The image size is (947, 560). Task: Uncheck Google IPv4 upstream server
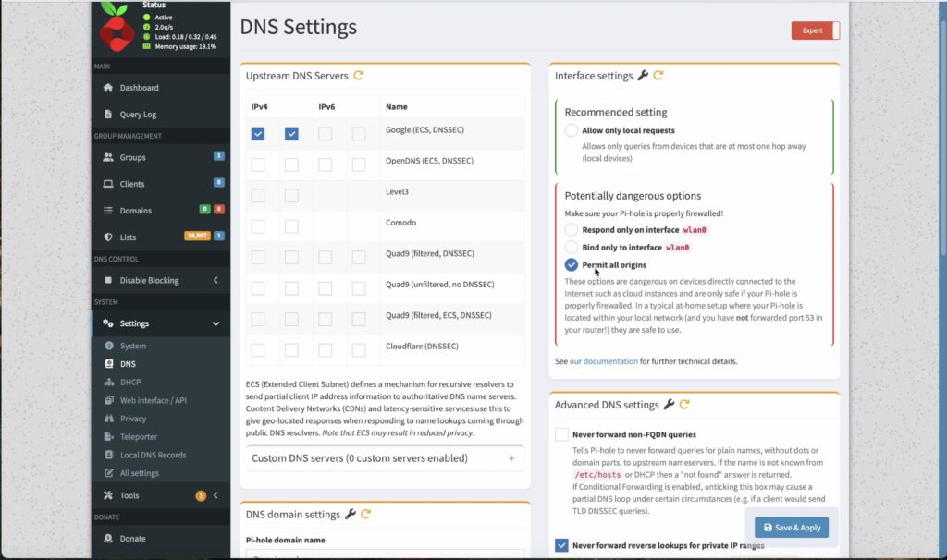tap(258, 133)
